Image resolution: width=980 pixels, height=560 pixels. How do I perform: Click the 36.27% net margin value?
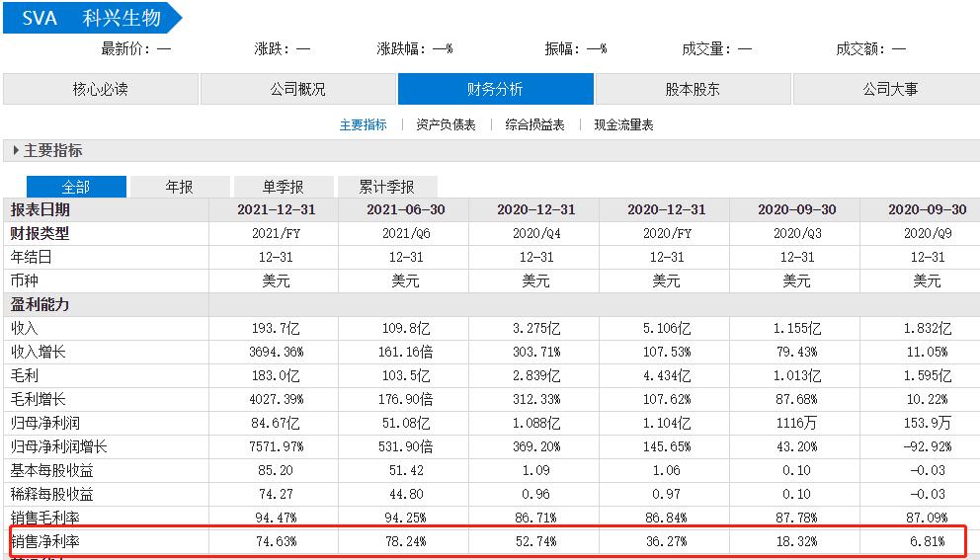coord(667,541)
